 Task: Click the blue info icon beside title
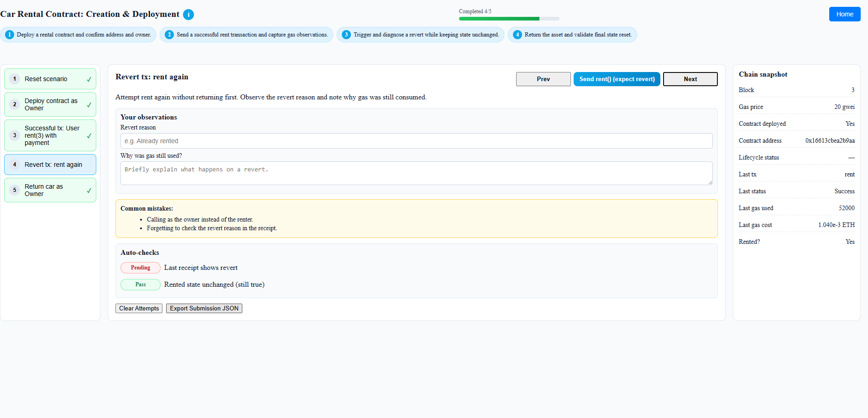click(x=188, y=15)
